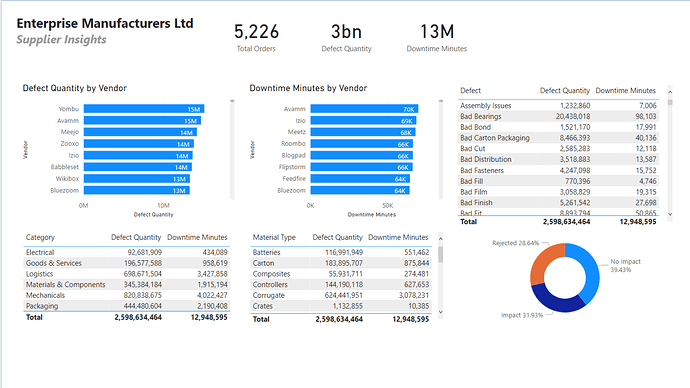Select the Corrugate material type row

click(341, 295)
